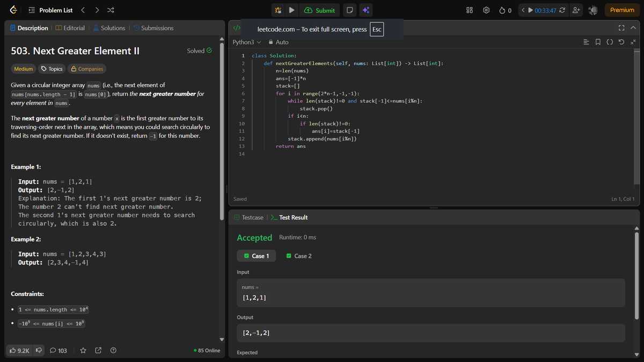Reset code to default with undo icon
644x362 pixels.
point(621,42)
